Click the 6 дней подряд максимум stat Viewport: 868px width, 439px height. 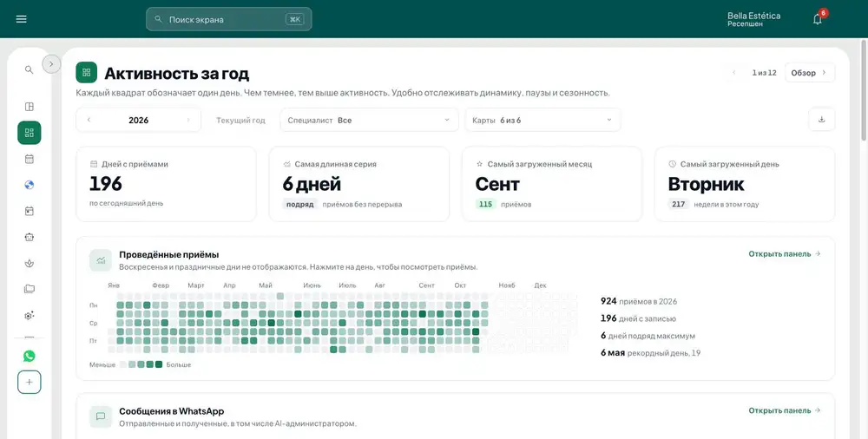(x=648, y=336)
